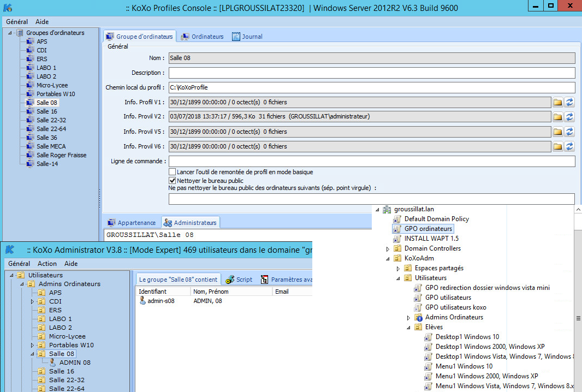This screenshot has height=392, width=582.
Task: Sort by Identifiant column header
Action: pos(163,292)
